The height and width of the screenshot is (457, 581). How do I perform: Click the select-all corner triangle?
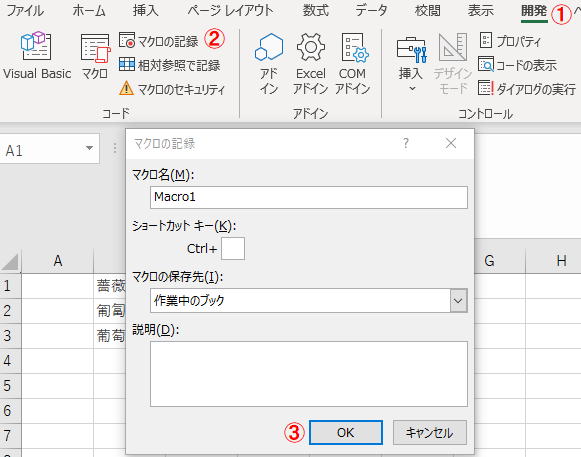pyautogui.click(x=10, y=262)
